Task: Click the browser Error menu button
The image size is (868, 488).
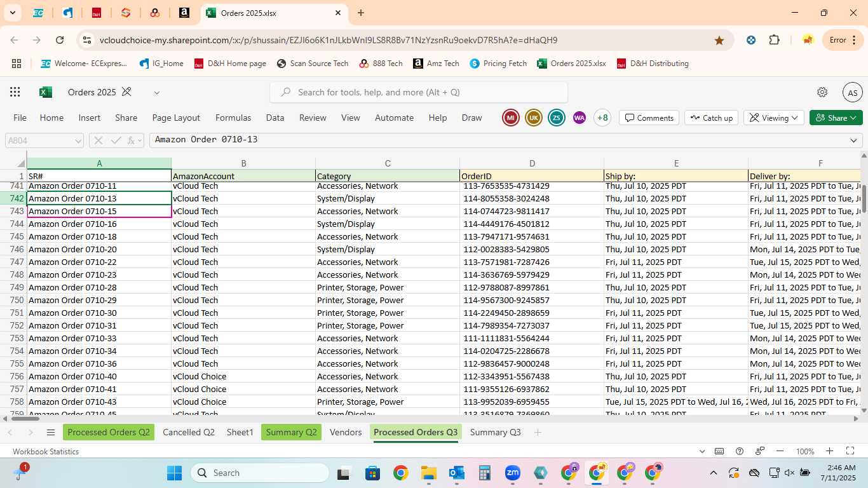Action: [x=844, y=40]
